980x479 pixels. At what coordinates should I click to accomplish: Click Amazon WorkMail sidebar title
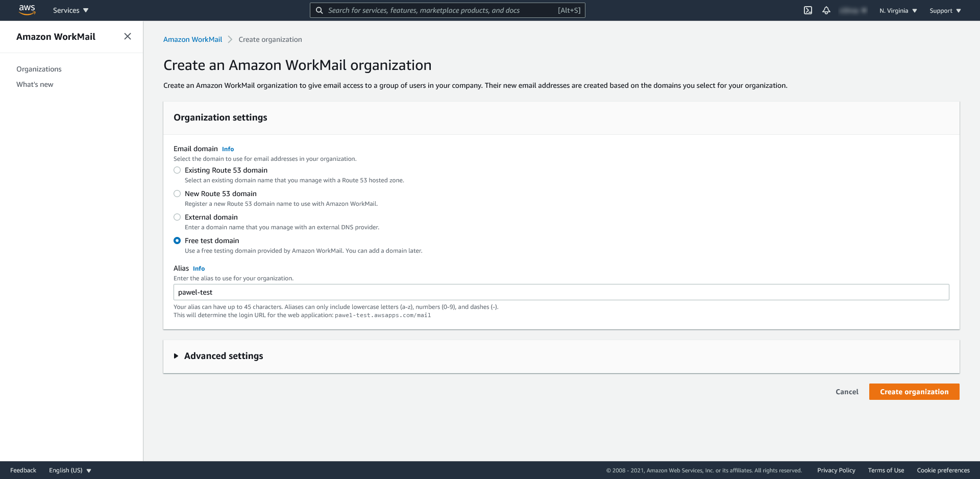56,37
